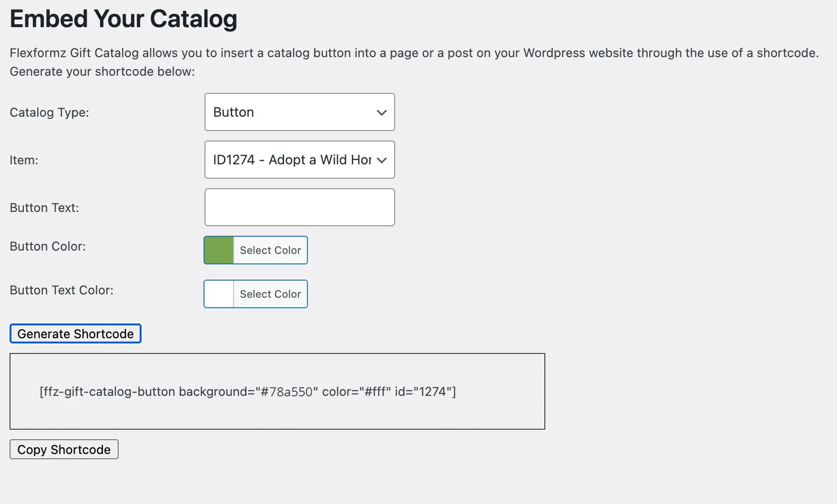Click the white Button Text Color swatch
Viewport: 837px width, 504px height.
pyautogui.click(x=219, y=294)
